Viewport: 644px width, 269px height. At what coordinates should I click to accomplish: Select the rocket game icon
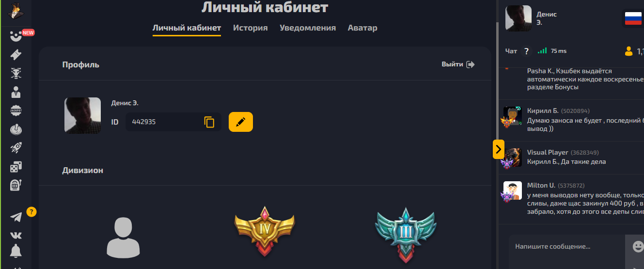coord(16,148)
